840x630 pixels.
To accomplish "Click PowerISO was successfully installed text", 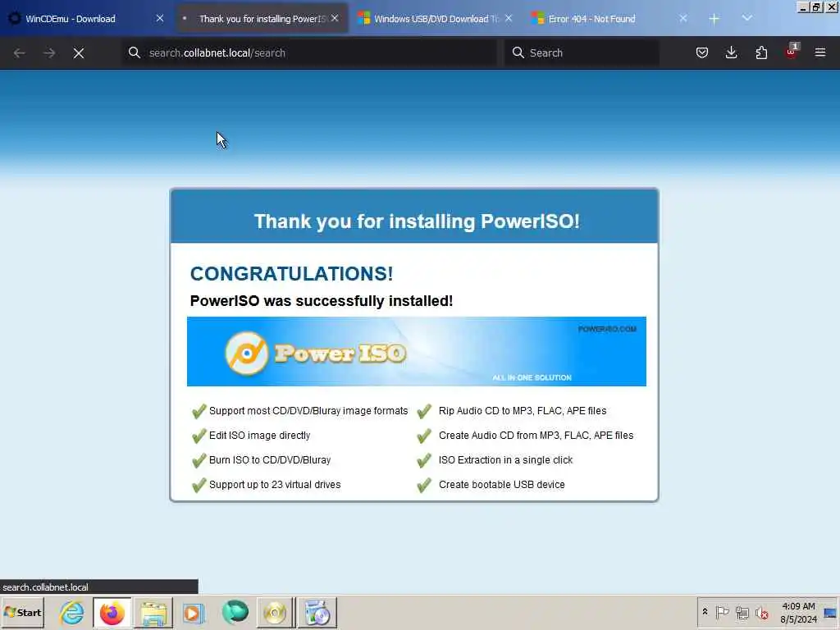I will [x=322, y=301].
